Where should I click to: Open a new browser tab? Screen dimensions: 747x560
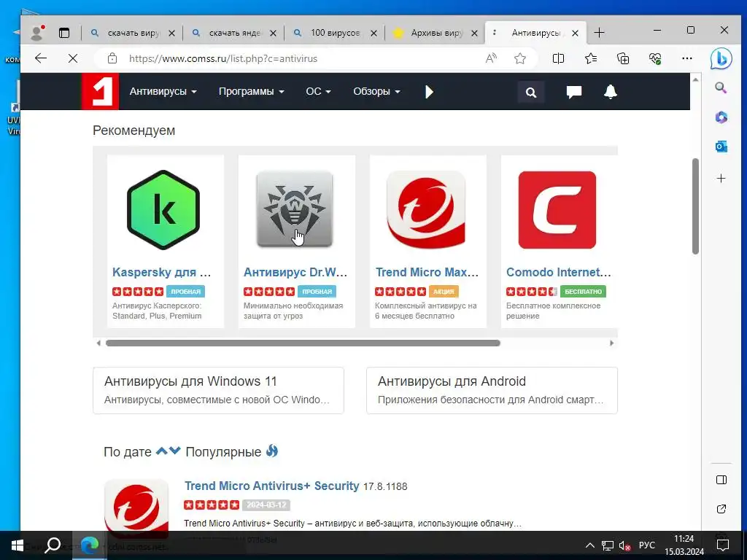click(600, 33)
